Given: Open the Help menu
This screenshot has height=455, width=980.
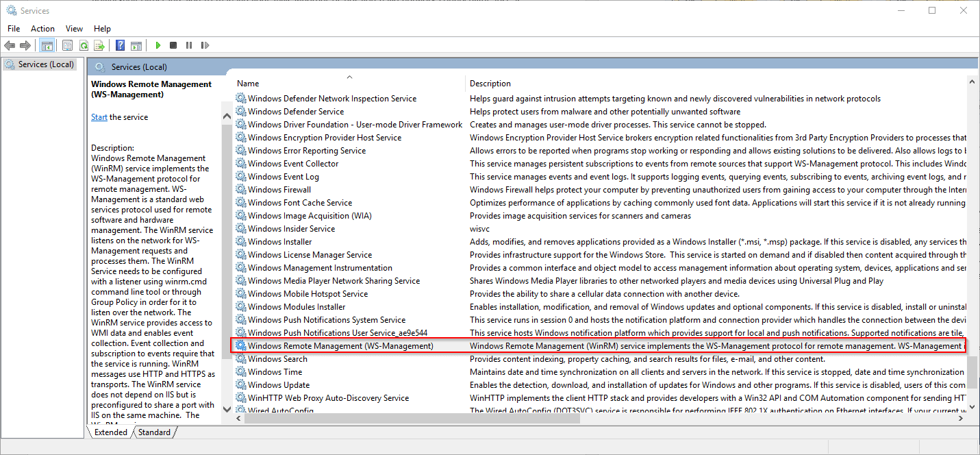Looking at the screenshot, I should coord(102,29).
